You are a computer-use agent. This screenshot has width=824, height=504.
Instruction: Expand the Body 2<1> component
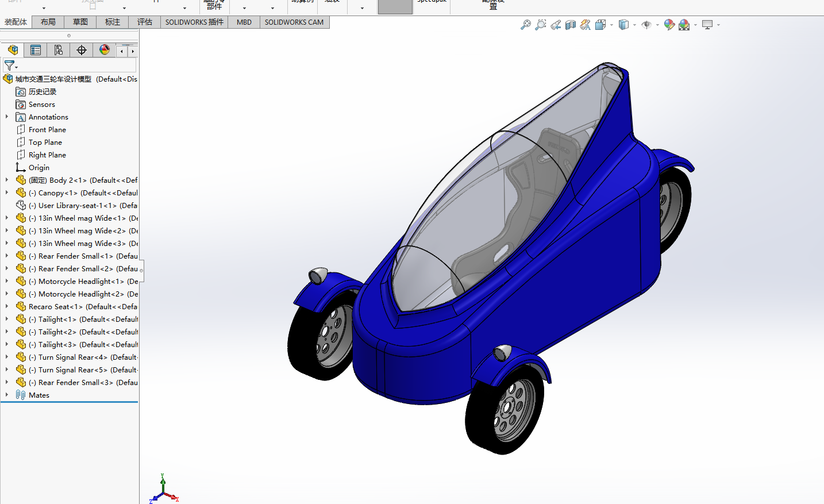click(7, 180)
